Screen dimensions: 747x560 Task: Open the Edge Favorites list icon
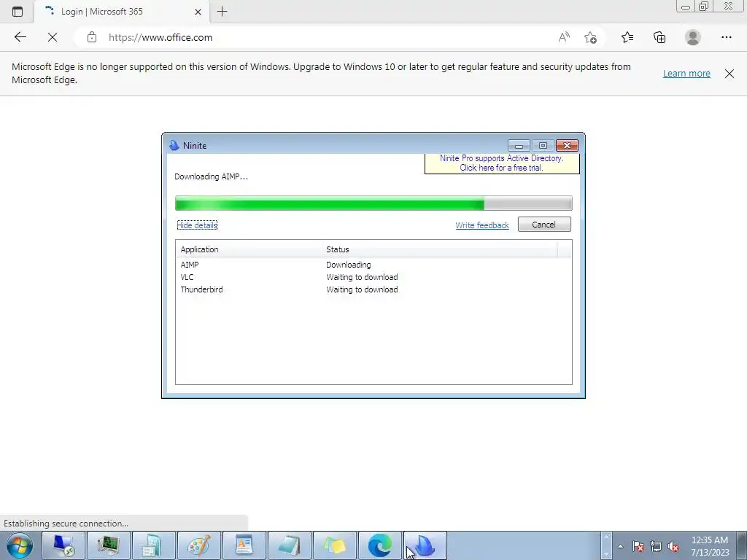(627, 37)
